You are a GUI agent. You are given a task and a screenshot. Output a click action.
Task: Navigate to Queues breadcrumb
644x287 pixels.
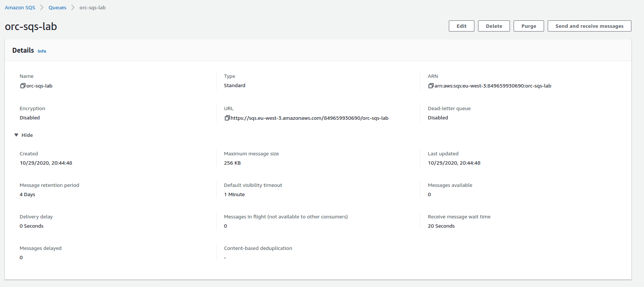(57, 7)
